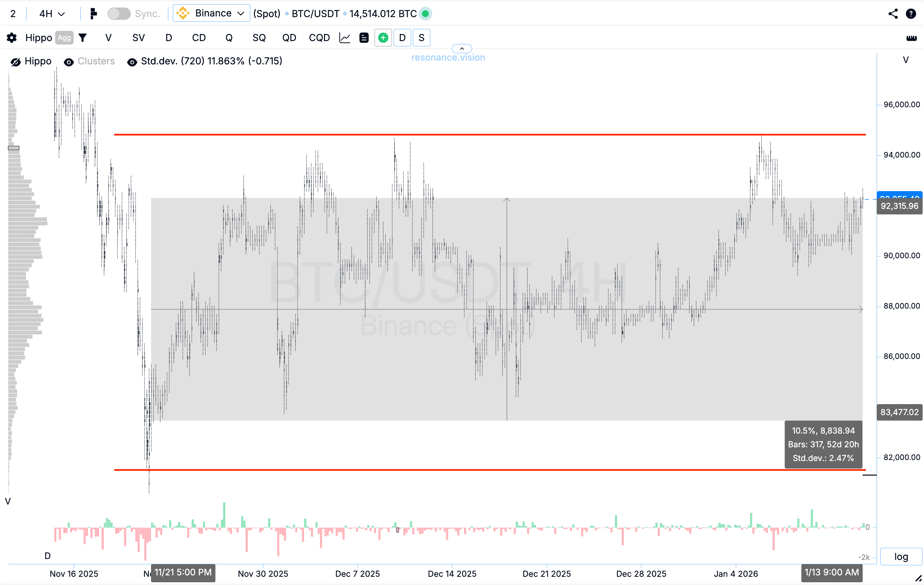Click the black notes list icon
The width and height of the screenshot is (924, 585).
(x=364, y=38)
